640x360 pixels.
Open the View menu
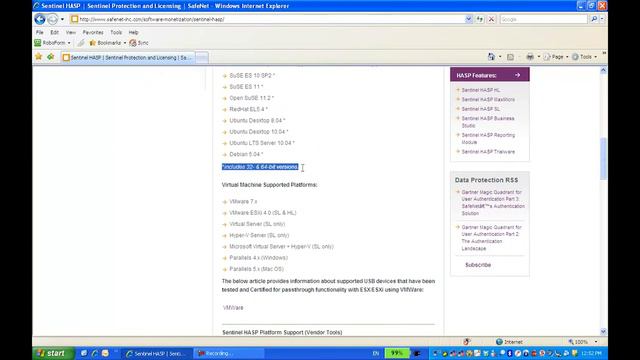coord(71,32)
